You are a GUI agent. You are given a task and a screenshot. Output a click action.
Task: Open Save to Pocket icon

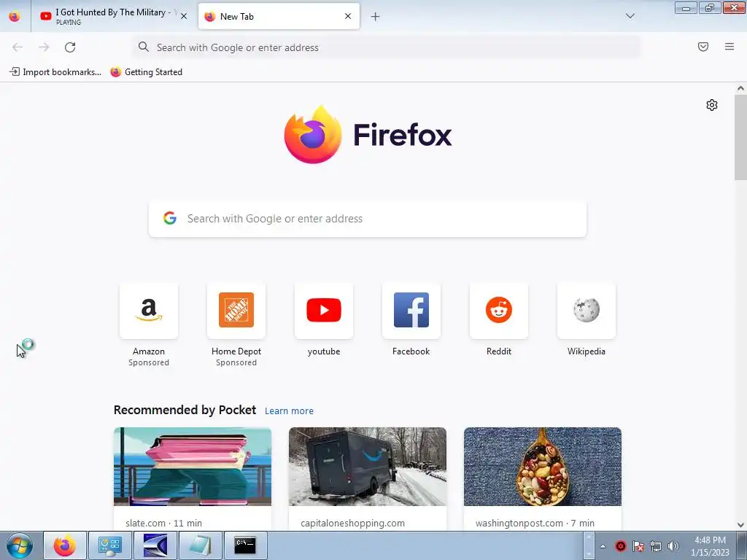click(x=703, y=47)
